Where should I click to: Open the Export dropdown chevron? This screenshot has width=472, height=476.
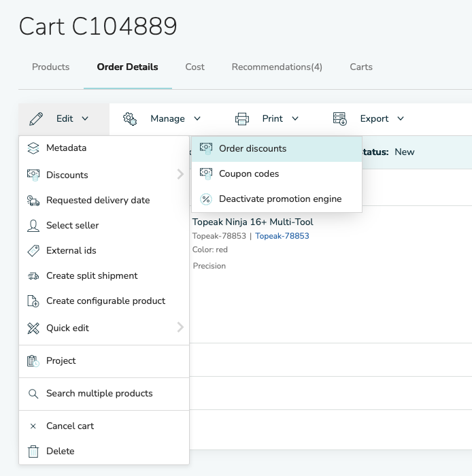point(401,119)
